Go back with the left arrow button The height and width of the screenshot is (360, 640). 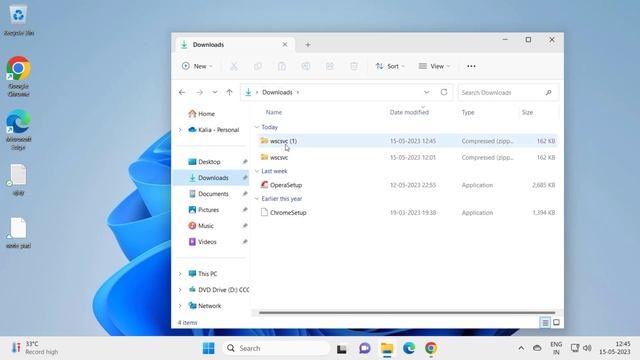182,93
